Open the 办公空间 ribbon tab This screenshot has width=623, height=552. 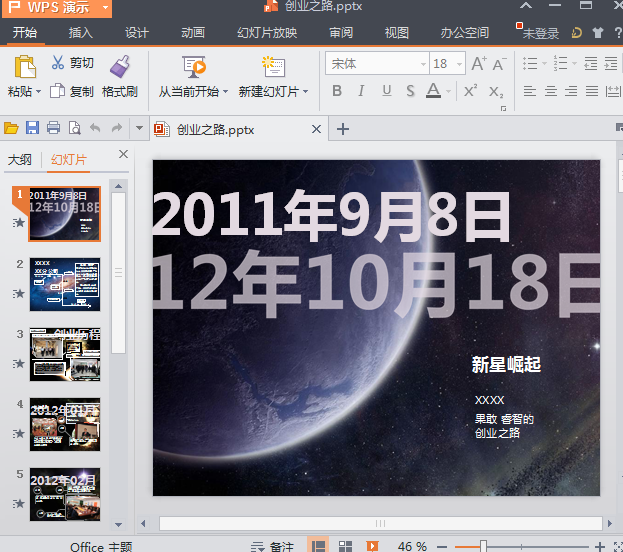tap(464, 33)
